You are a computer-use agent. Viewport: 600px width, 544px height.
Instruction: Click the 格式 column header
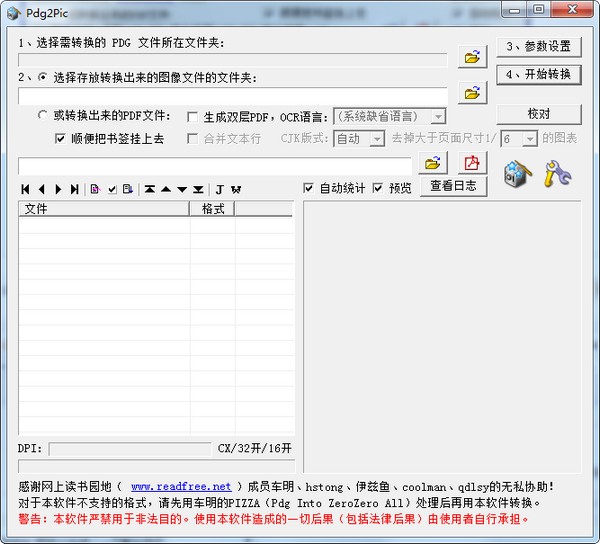[x=212, y=209]
